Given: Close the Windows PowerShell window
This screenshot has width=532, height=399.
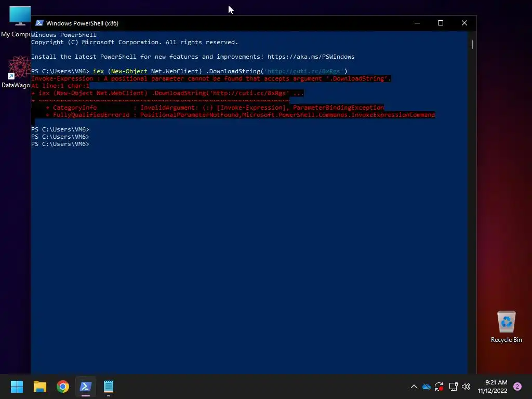Looking at the screenshot, I should [x=464, y=23].
